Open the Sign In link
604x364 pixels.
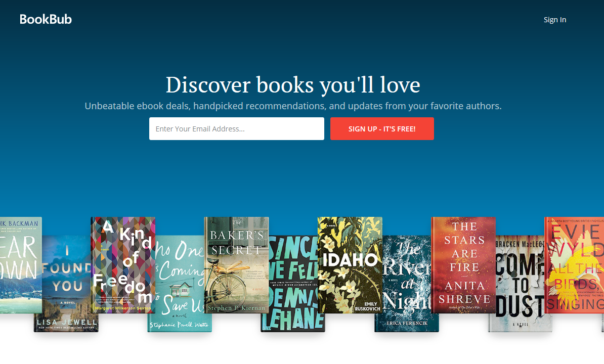(555, 20)
